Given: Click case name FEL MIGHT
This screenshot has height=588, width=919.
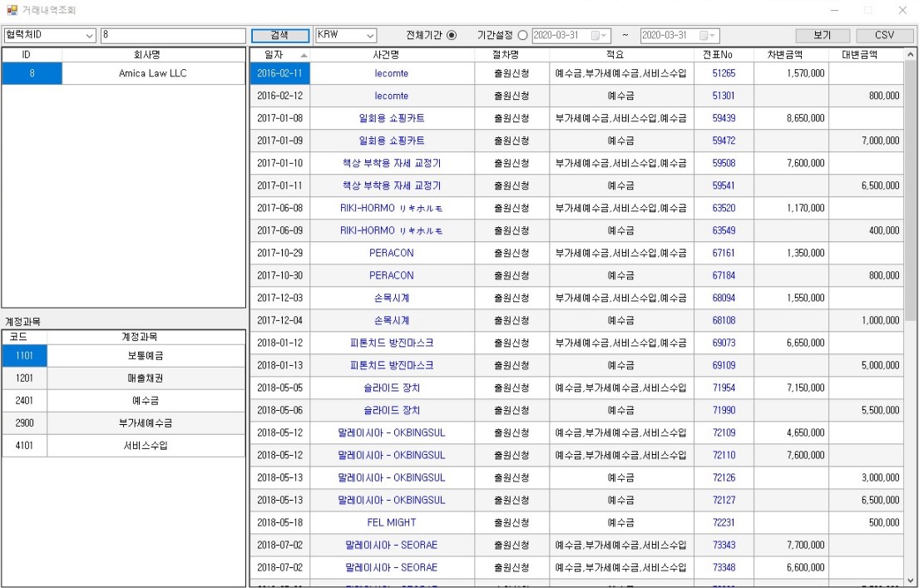Looking at the screenshot, I should pos(392,522).
